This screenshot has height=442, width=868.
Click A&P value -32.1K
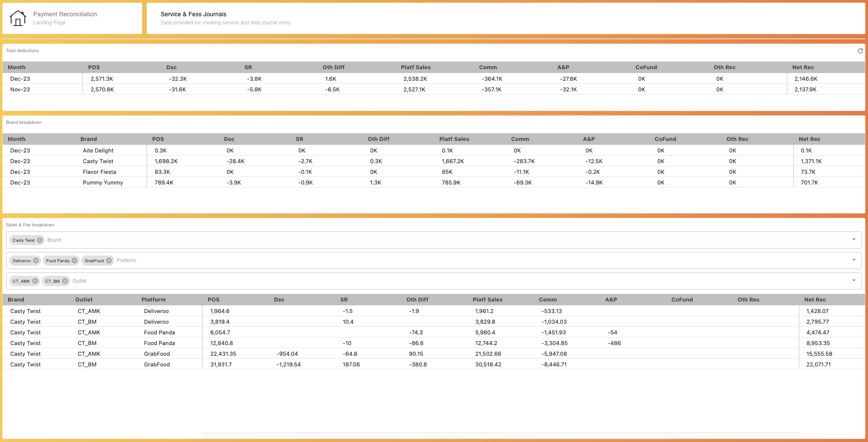click(568, 89)
